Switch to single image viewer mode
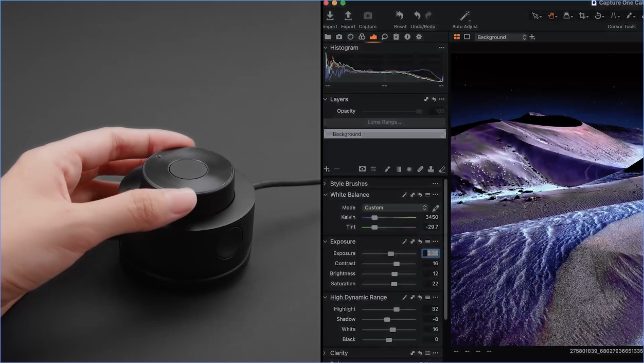 click(x=467, y=37)
